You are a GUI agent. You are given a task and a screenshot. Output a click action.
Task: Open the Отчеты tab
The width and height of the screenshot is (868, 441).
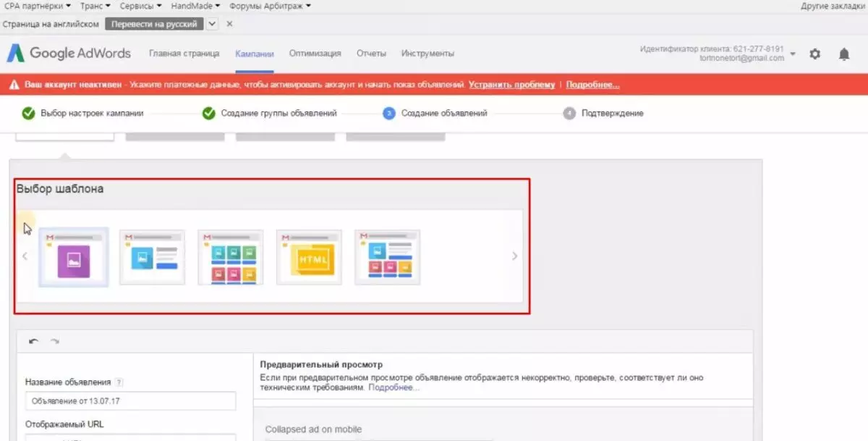coord(371,54)
